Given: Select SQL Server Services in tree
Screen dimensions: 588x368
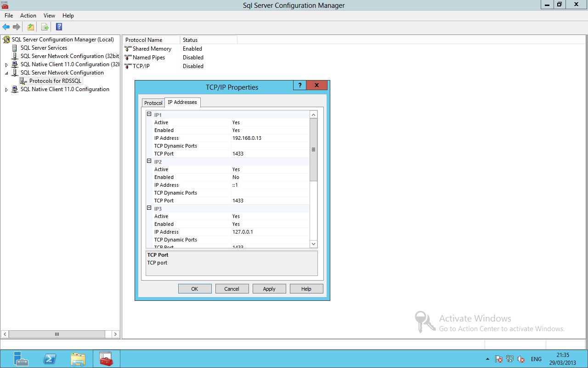Looking at the screenshot, I should 44,48.
